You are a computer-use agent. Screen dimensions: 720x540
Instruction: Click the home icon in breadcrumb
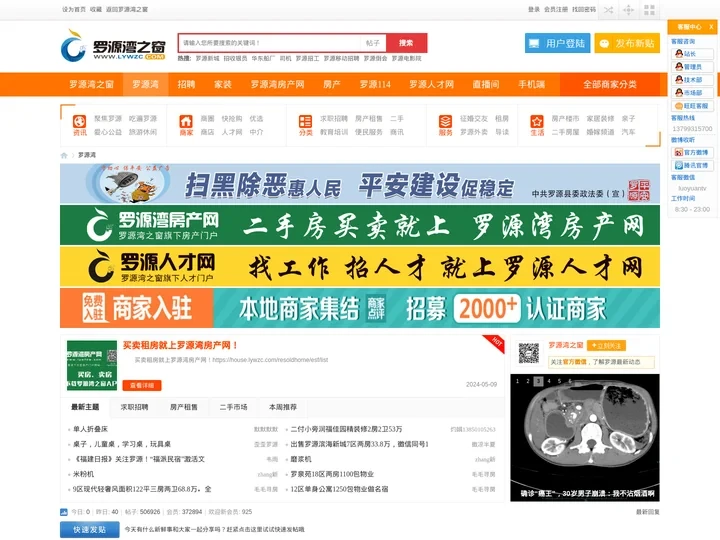[64, 155]
